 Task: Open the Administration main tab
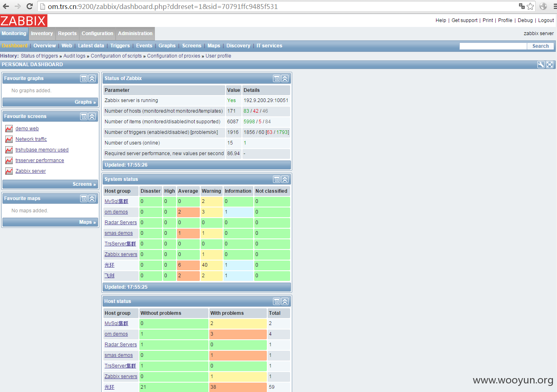click(135, 33)
